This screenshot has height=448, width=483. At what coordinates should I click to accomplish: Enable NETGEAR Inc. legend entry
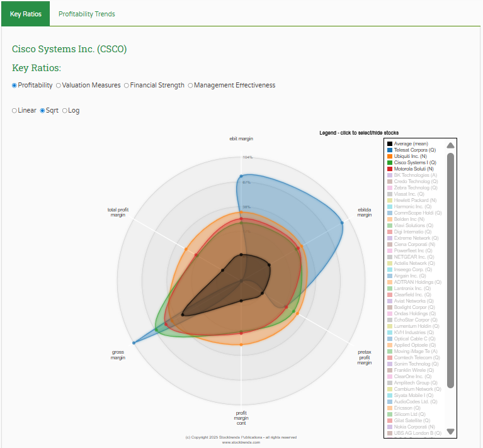pos(414,257)
